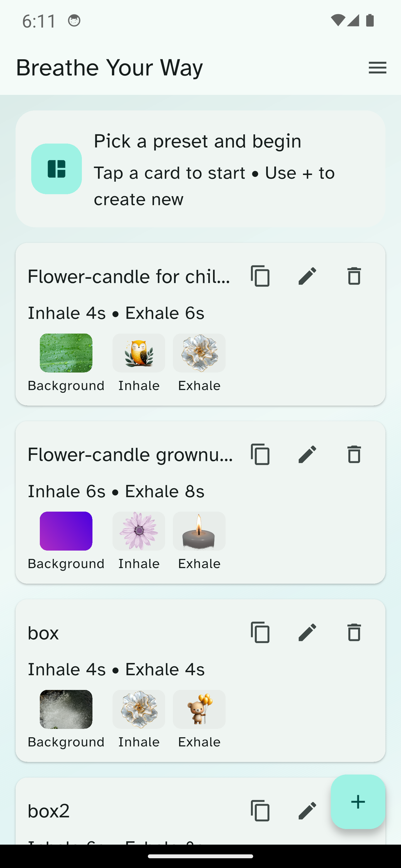
Task: Edit the Flower-candle grownups preset
Action: 307,454
